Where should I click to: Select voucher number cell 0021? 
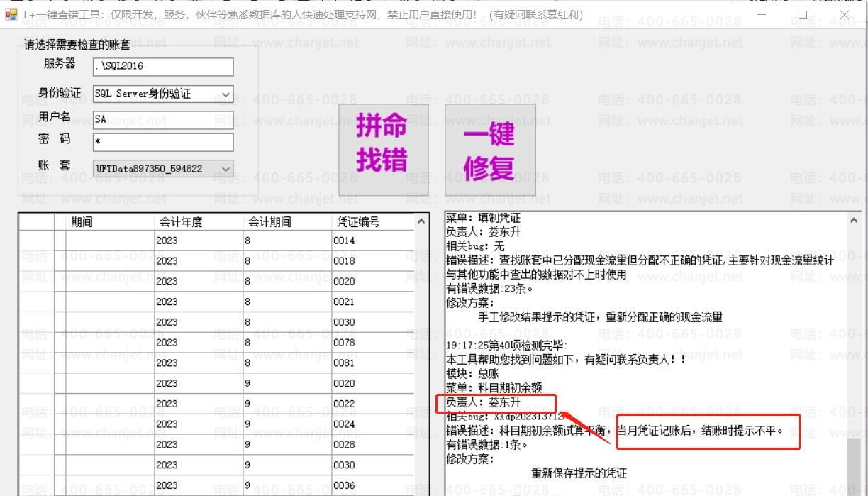pos(372,302)
